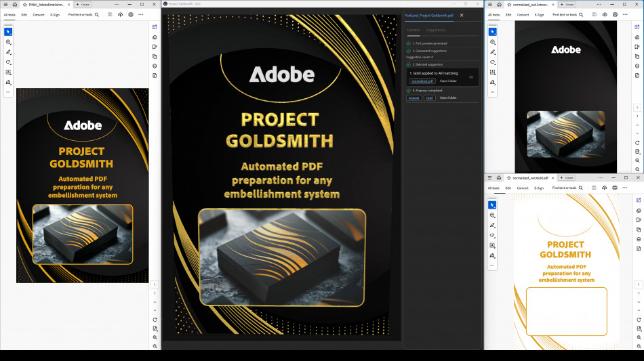Click the Gold output button under Prepress completed
The width and height of the screenshot is (644, 361).
point(430,98)
